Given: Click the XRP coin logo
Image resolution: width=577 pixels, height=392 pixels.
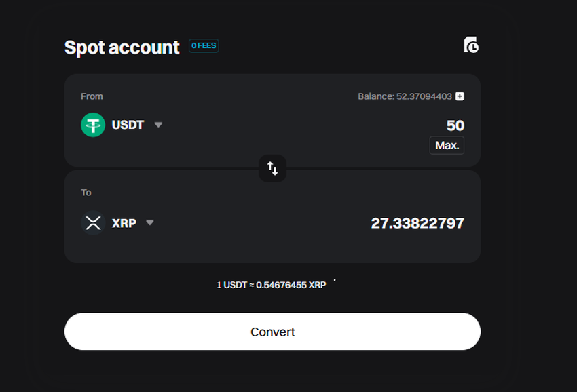Looking at the screenshot, I should pyautogui.click(x=93, y=223).
